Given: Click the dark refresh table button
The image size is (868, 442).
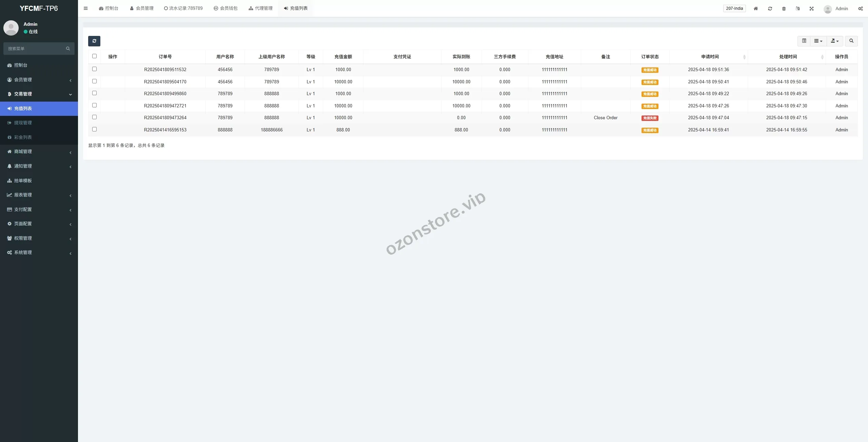Looking at the screenshot, I should [94, 41].
